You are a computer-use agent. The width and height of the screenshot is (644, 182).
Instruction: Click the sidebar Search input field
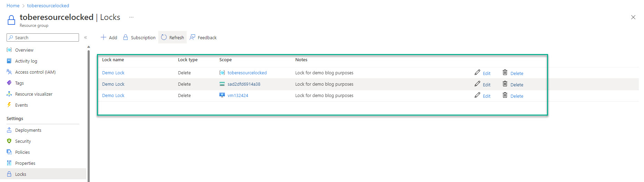(45, 38)
